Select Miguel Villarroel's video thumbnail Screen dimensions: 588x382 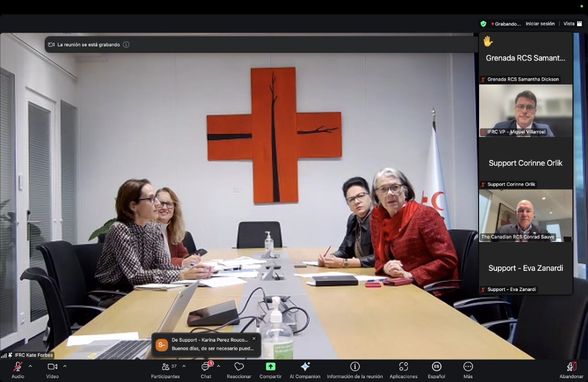point(525,111)
